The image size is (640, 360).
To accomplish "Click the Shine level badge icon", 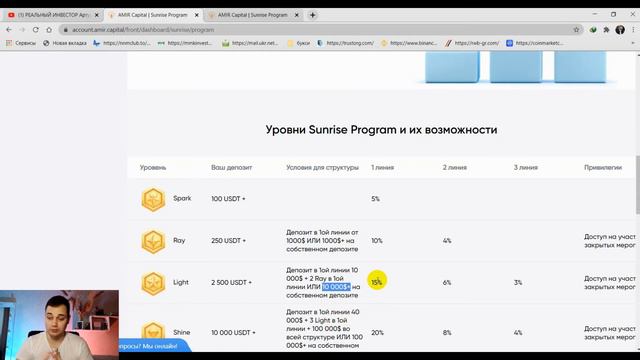I will (x=153, y=331).
